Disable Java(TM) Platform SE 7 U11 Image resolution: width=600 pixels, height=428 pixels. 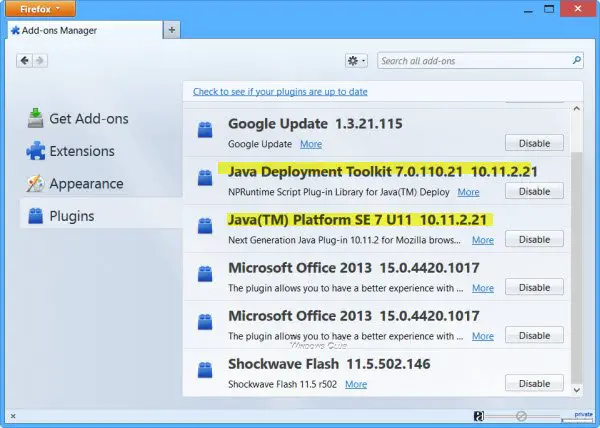point(534,239)
